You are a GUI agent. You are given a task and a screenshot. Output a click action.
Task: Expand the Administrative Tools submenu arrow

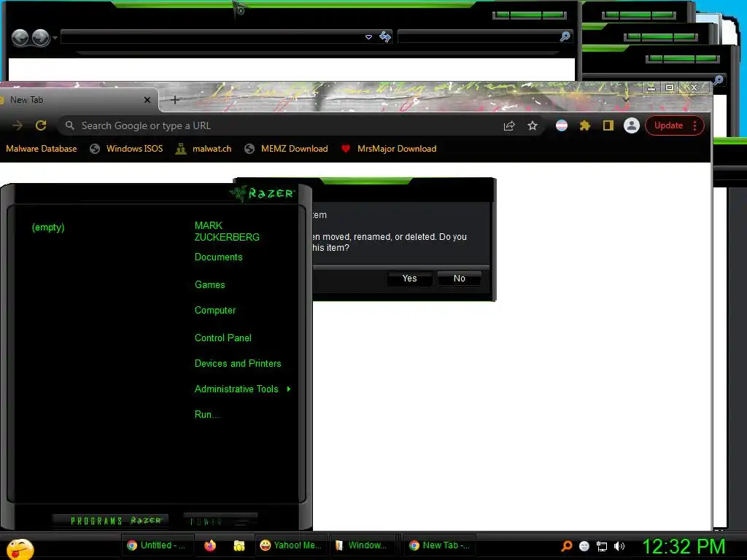coord(289,389)
